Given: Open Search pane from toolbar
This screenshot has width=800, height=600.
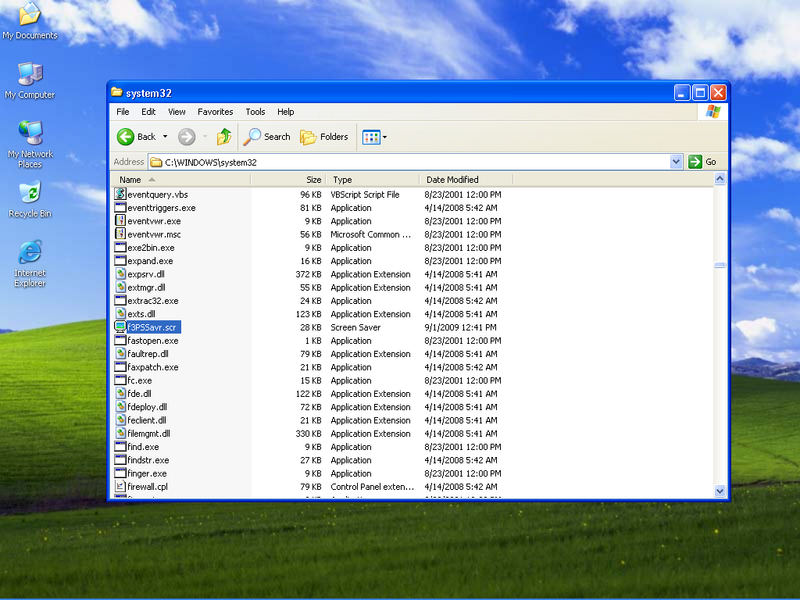Looking at the screenshot, I should pos(267,137).
